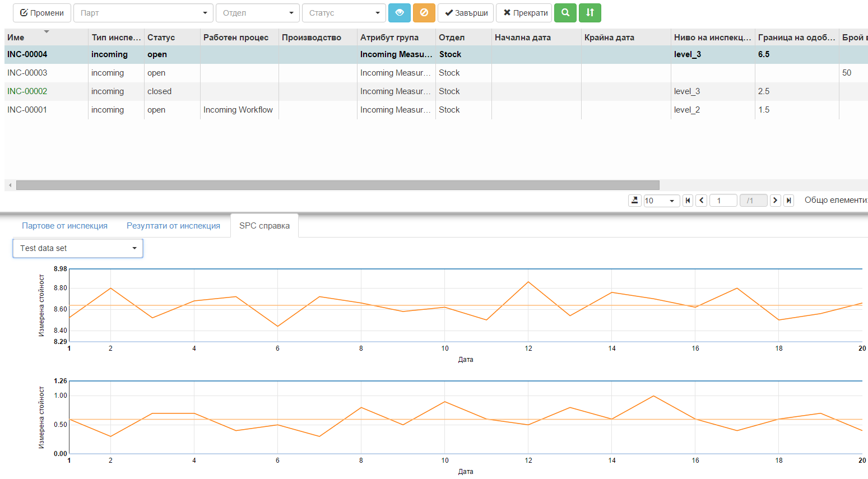Open search using the green magnifier icon
The height and width of the screenshot is (479, 868).
point(565,12)
